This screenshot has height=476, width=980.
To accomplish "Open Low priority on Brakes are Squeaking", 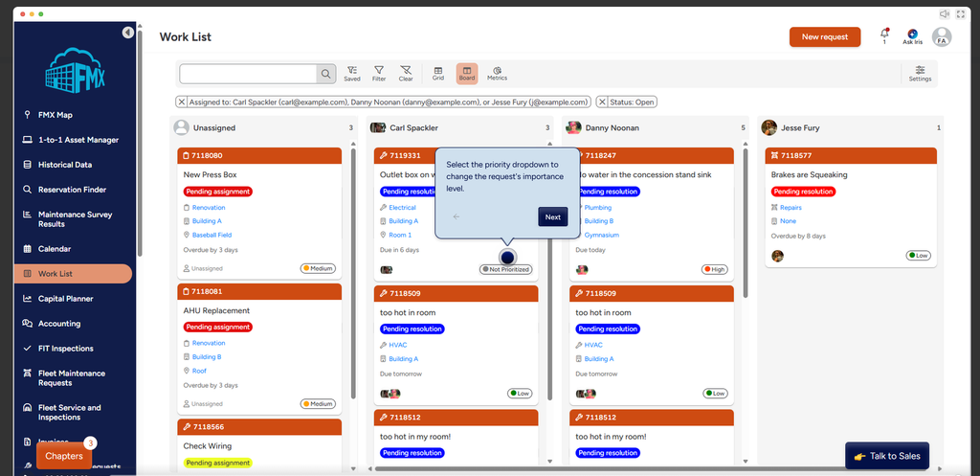I will [919, 256].
